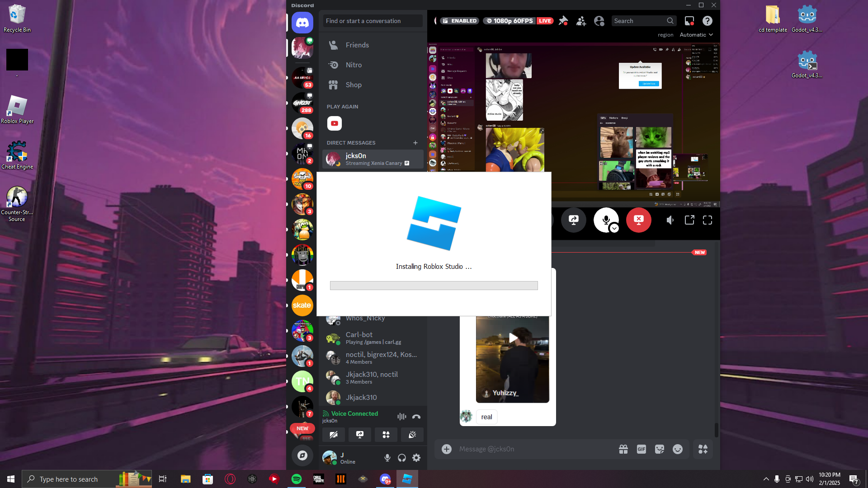Image resolution: width=868 pixels, height=488 pixels.
Task: Toggle headphones deafen in user panel
Action: click(402, 458)
